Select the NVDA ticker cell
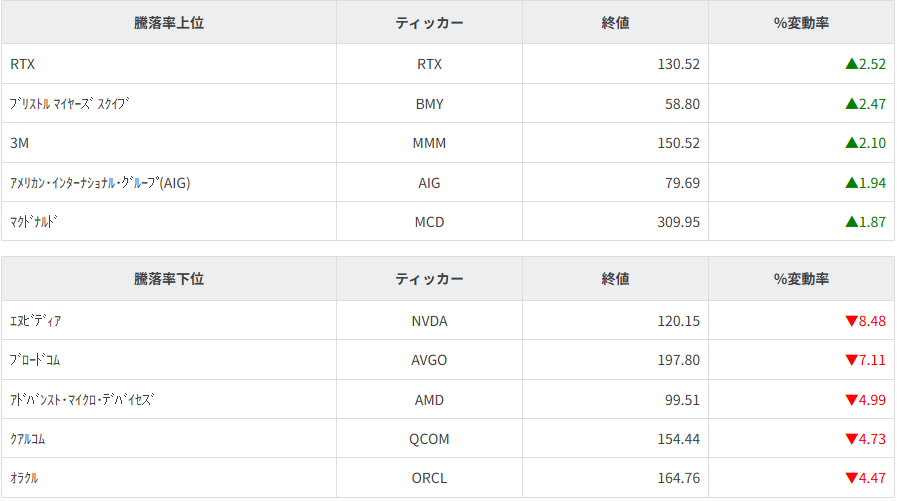This screenshot has height=501, width=897. coord(429,321)
